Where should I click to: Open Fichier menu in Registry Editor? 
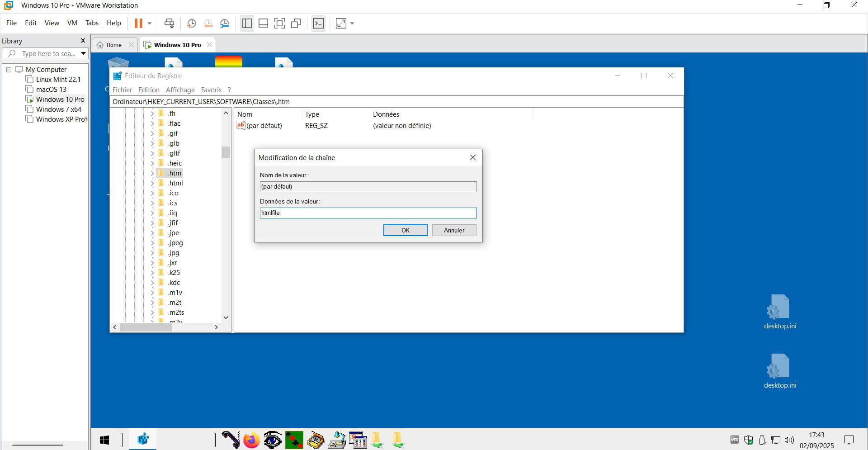coord(122,90)
